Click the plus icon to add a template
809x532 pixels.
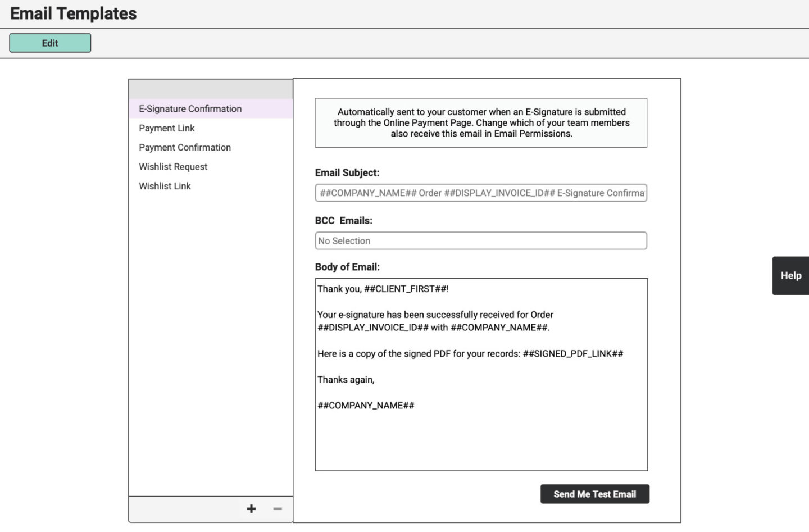251,508
